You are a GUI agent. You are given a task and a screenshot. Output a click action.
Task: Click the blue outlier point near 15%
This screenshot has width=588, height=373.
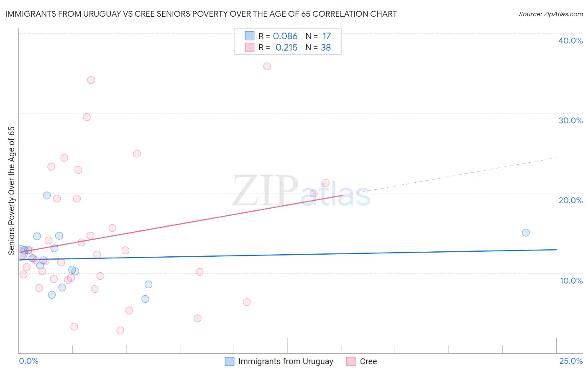(x=526, y=232)
